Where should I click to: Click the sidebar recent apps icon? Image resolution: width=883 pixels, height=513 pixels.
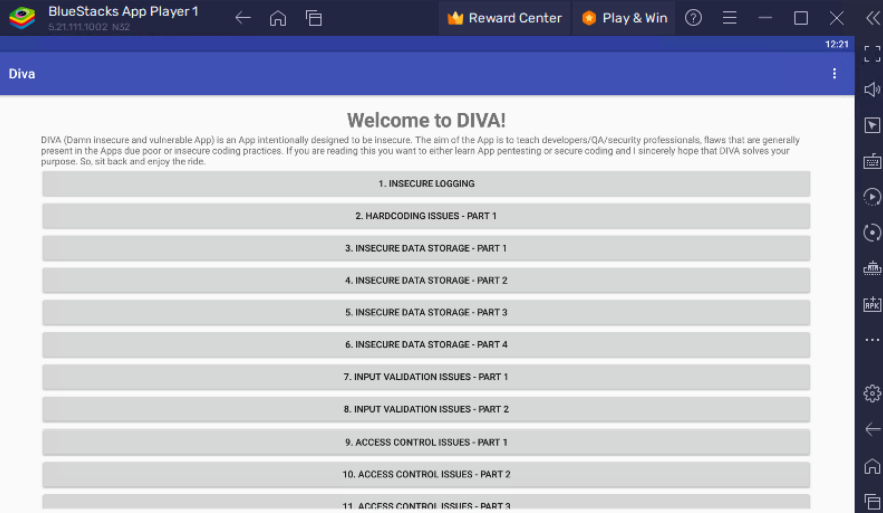[872, 501]
